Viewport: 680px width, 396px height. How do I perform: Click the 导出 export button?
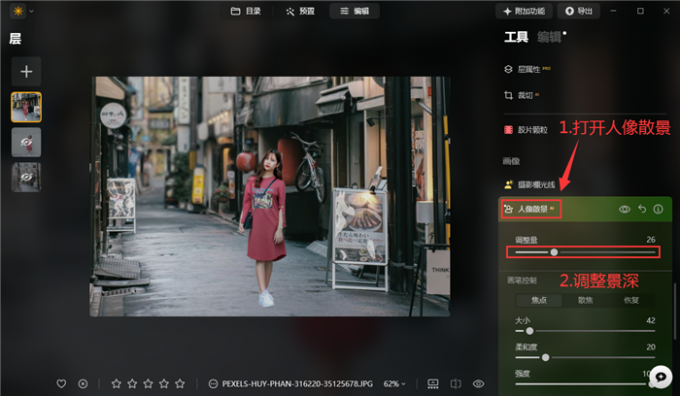coord(579,11)
